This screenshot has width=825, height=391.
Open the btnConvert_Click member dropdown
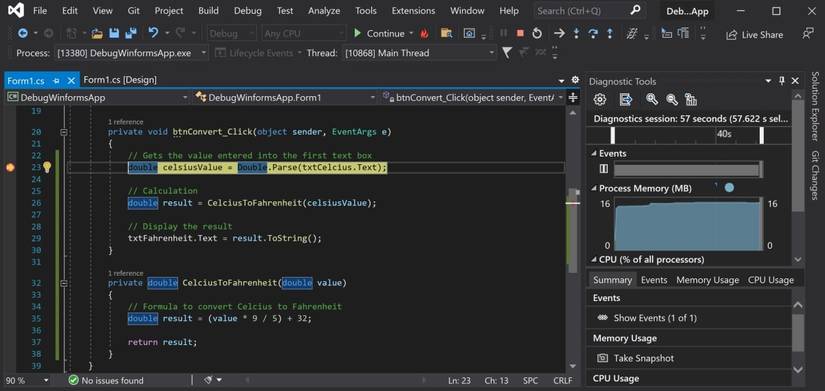click(x=472, y=97)
